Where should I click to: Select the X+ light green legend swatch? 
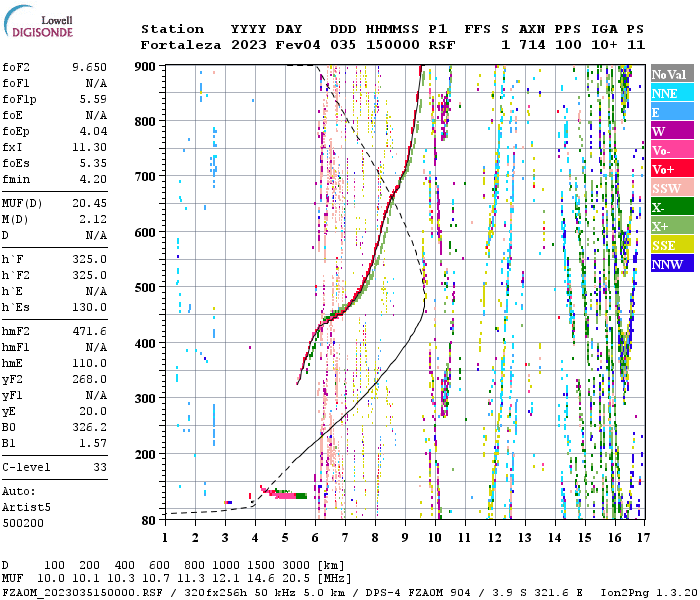click(x=672, y=226)
